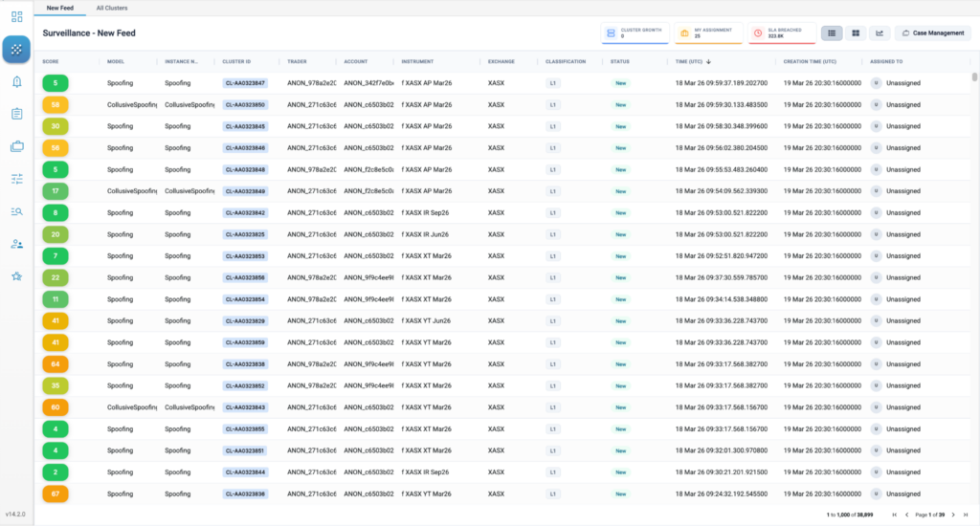Click the orange score 67 badge
Image resolution: width=980 pixels, height=526 pixels.
[56, 494]
